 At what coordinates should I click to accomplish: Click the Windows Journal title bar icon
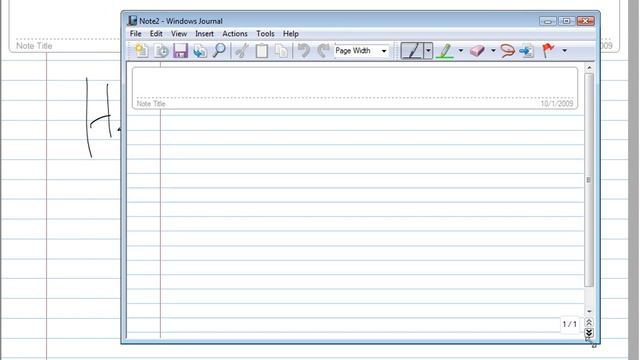(x=132, y=20)
